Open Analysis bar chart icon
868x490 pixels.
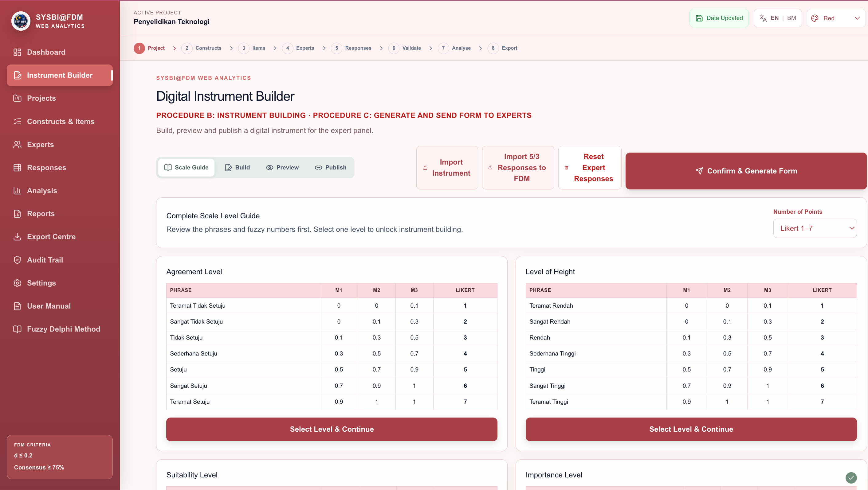pos(17,191)
